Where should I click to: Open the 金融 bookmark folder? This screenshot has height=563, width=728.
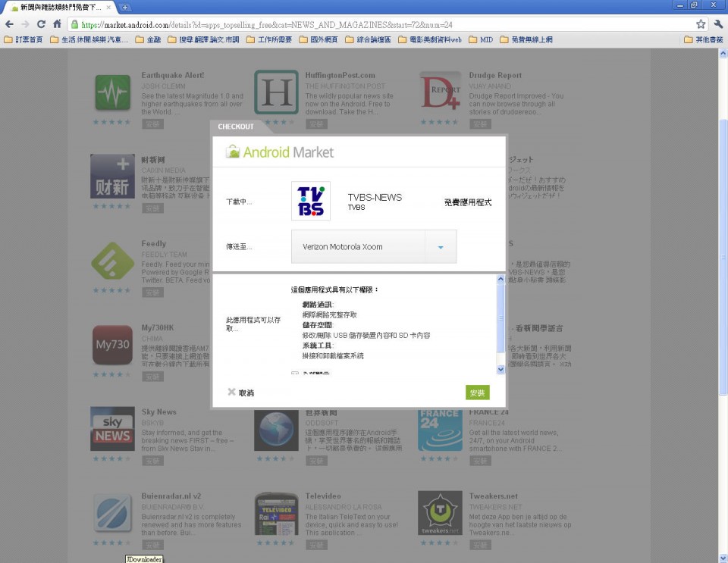(x=148, y=40)
